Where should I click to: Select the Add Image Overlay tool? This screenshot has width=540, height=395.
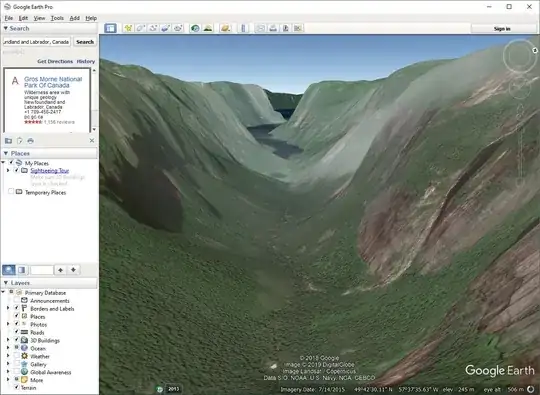click(x=166, y=28)
